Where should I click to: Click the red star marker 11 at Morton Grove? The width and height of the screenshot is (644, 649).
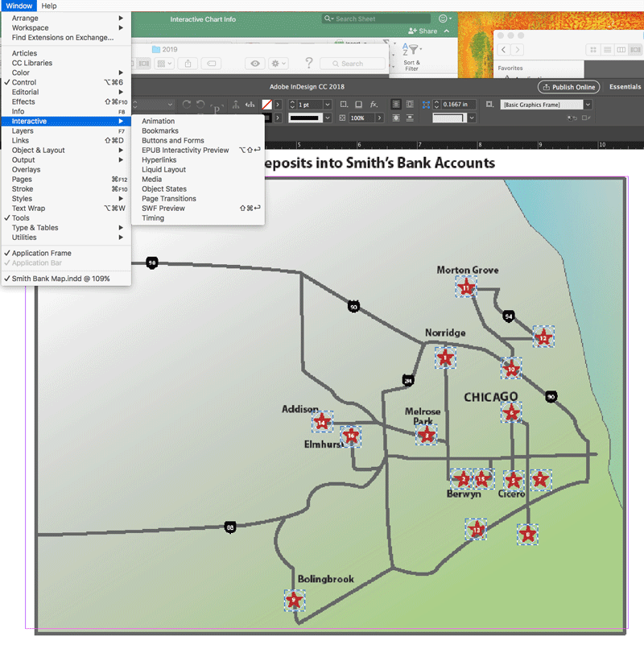coord(466,287)
